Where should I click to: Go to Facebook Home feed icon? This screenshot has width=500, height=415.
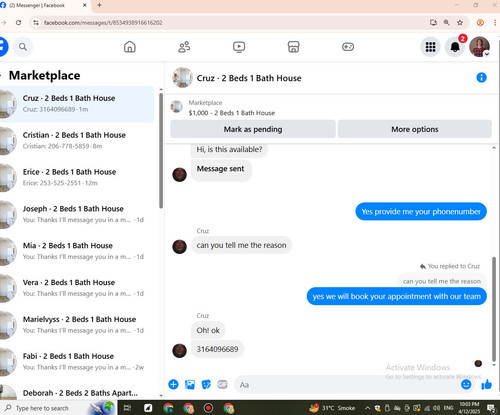pyautogui.click(x=130, y=47)
